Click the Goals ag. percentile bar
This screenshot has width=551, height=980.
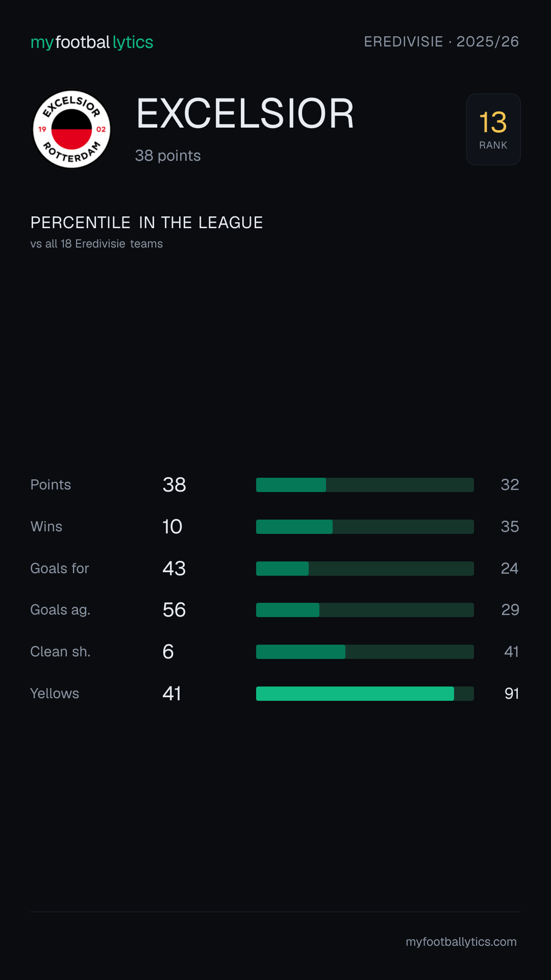[x=365, y=610]
